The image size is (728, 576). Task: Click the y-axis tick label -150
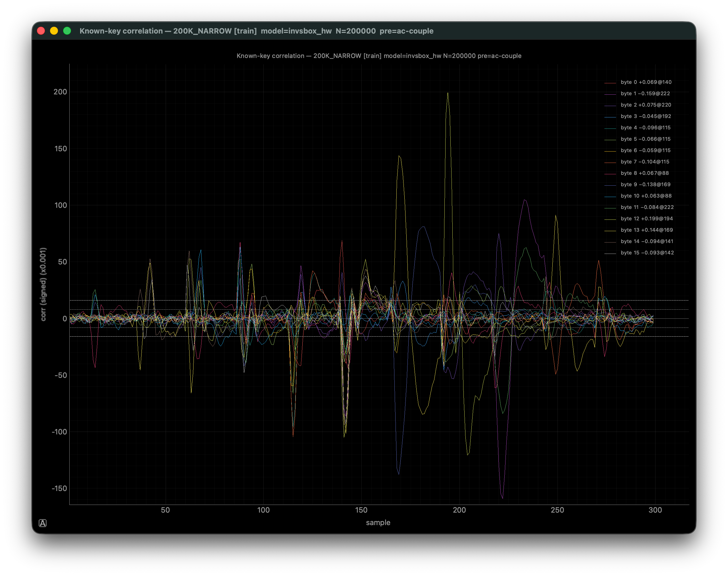click(59, 488)
